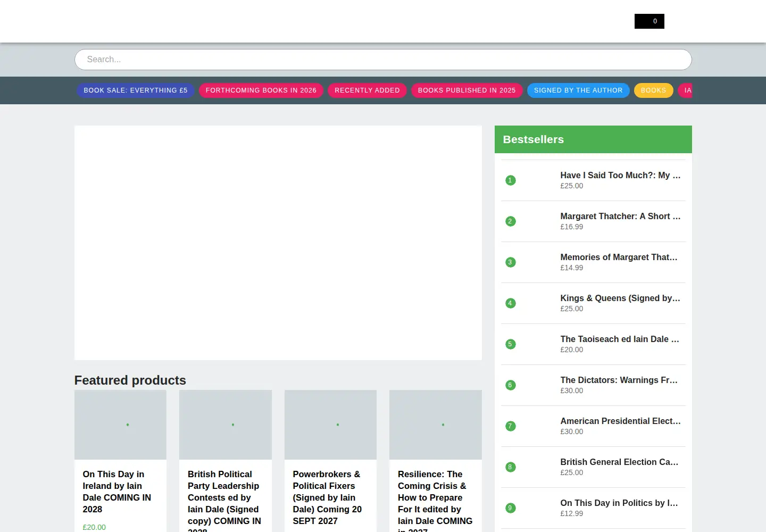Screen dimensions: 766x532
Task: Open 'On This Day in Ireland by Iain Dale' title
Action: pyautogui.click(x=117, y=492)
